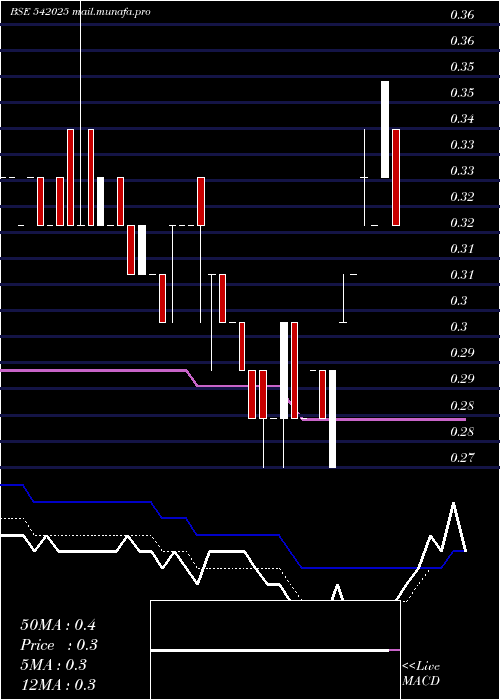Select the 0.34 price axis label
Viewport: 500px width, 700px height.
tap(462, 119)
